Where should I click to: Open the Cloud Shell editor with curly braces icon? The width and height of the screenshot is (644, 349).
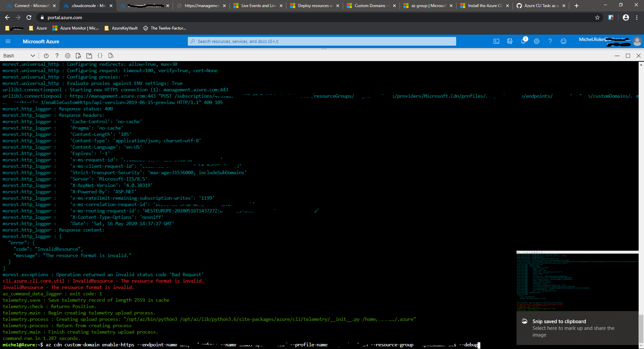click(x=100, y=55)
